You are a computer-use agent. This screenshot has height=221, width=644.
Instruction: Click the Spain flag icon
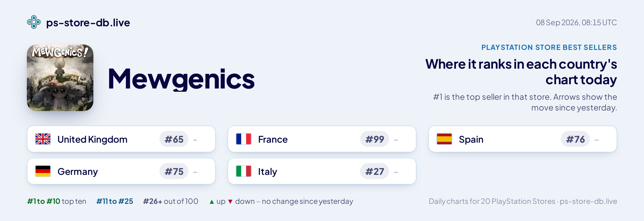(444, 139)
